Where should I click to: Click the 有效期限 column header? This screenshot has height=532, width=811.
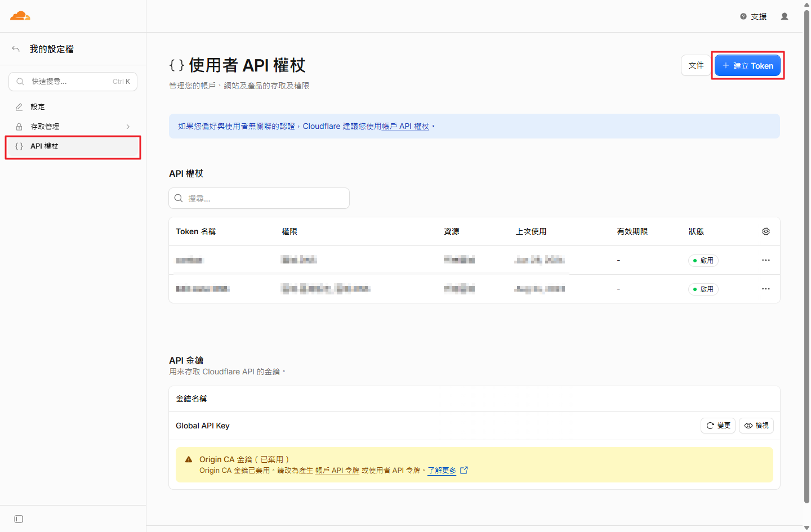[632, 231]
